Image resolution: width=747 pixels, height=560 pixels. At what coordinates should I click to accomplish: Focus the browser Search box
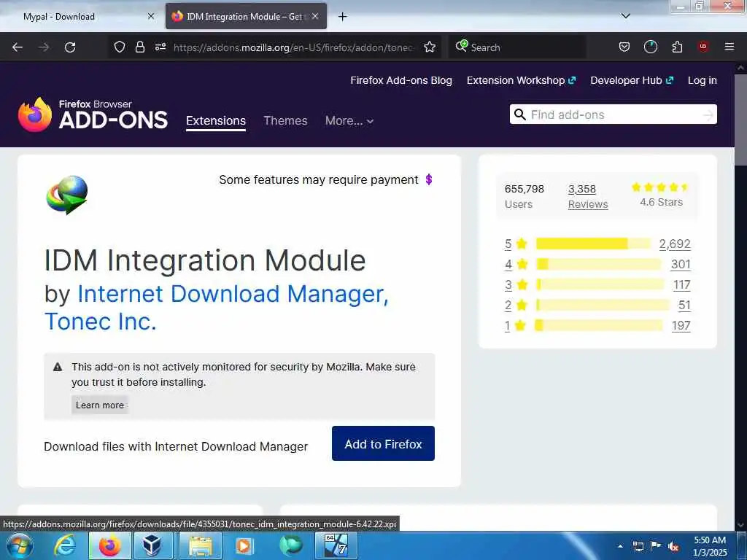517,47
